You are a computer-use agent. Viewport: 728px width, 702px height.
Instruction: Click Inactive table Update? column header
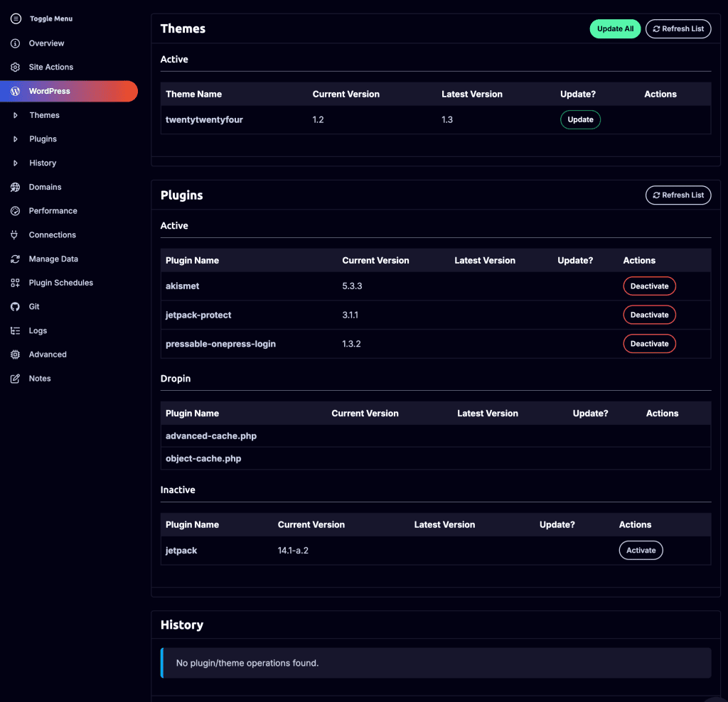click(557, 525)
